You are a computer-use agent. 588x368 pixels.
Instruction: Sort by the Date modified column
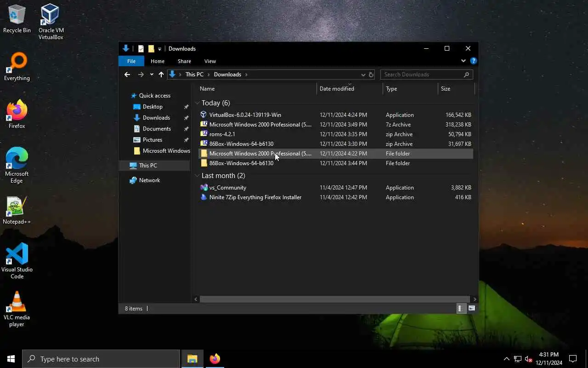[x=350, y=89]
